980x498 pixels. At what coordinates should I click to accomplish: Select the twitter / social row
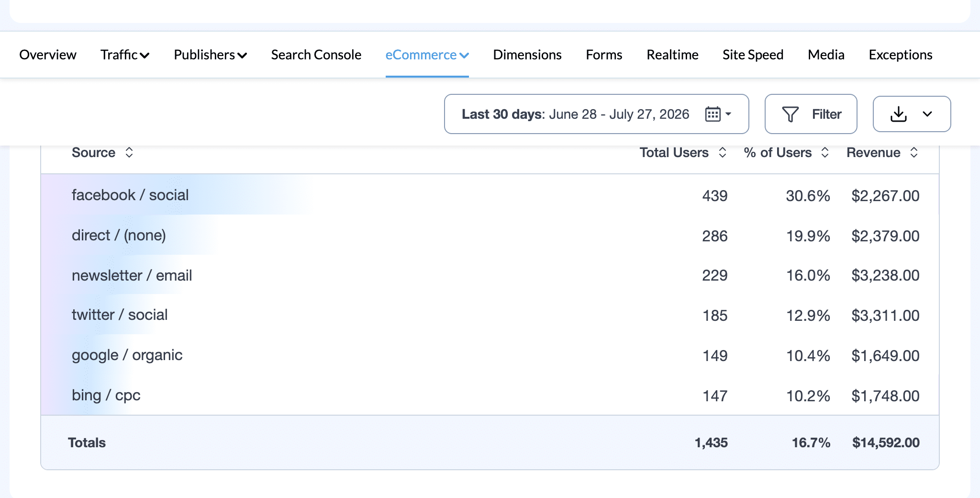[x=490, y=315]
